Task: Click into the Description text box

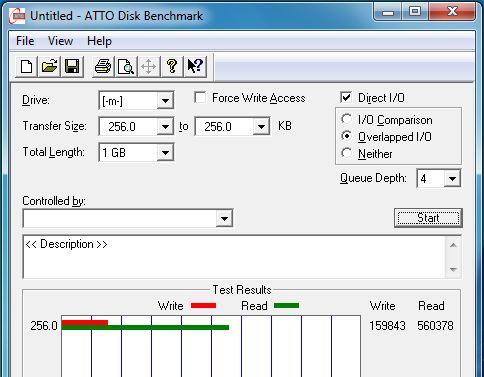Action: [x=234, y=257]
